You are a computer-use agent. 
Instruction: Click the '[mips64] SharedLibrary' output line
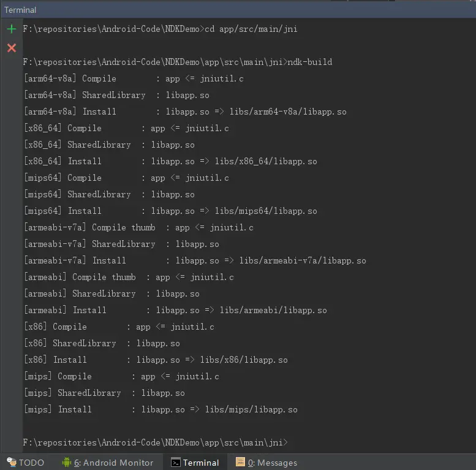(109, 195)
